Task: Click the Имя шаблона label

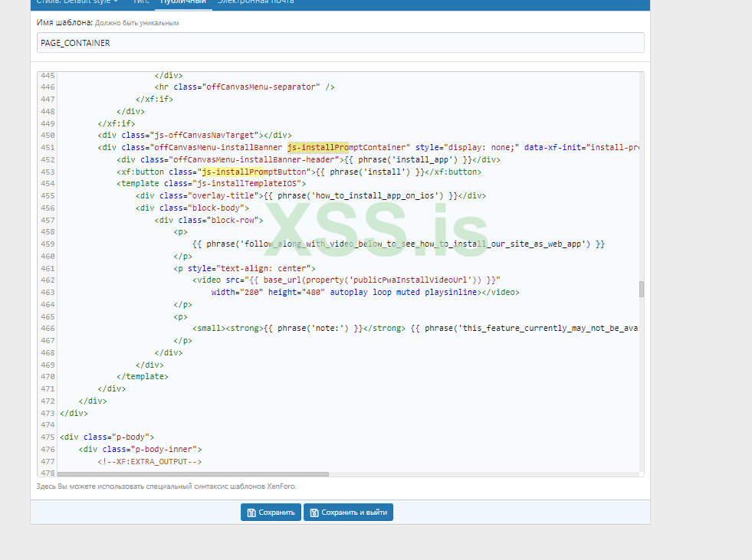Action: 64,22
